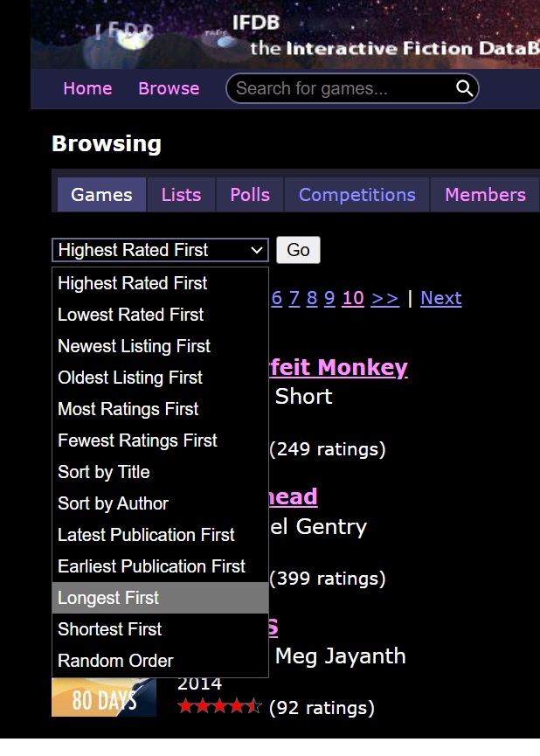Go to results page 7

(294, 298)
